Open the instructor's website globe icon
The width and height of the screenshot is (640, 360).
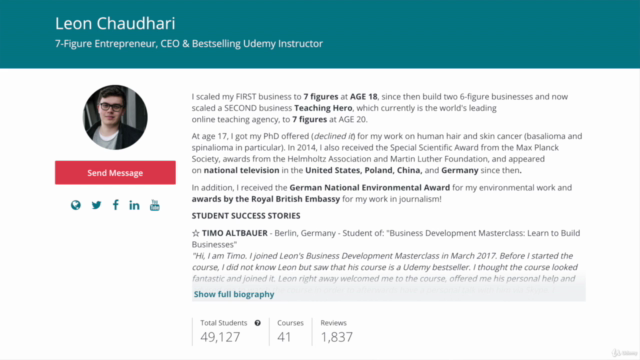click(76, 205)
